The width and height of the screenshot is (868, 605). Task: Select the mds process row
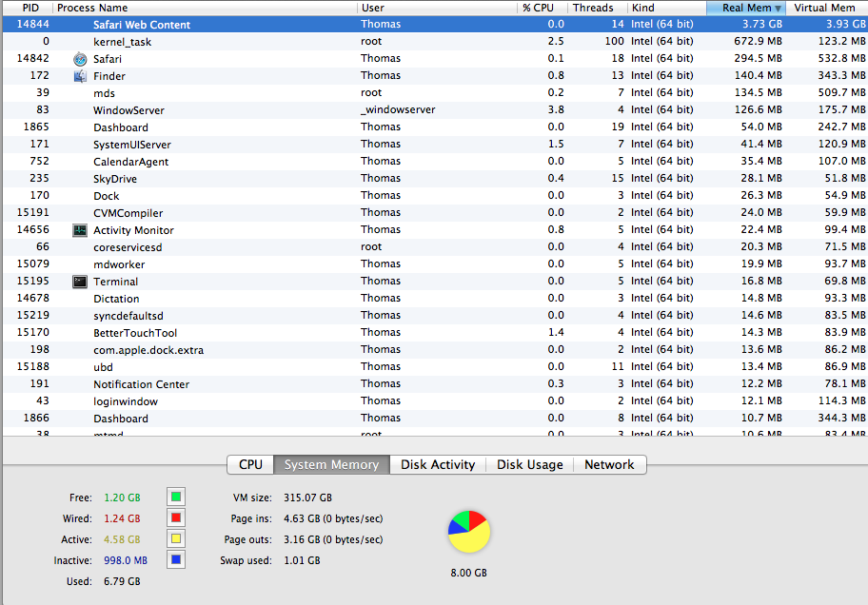coord(435,93)
